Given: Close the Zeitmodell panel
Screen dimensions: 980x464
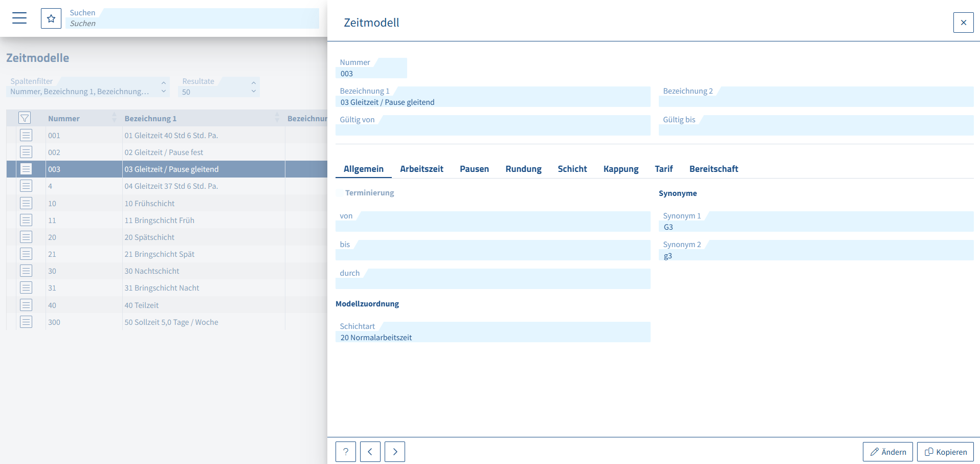Looking at the screenshot, I should point(963,23).
